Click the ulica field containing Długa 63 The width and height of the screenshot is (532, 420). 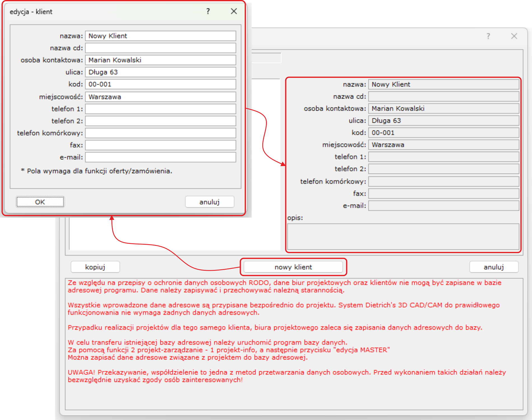pos(160,72)
